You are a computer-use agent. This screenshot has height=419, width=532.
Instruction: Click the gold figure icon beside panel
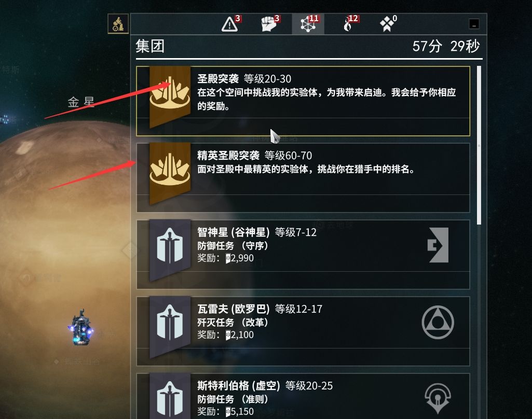click(x=118, y=24)
